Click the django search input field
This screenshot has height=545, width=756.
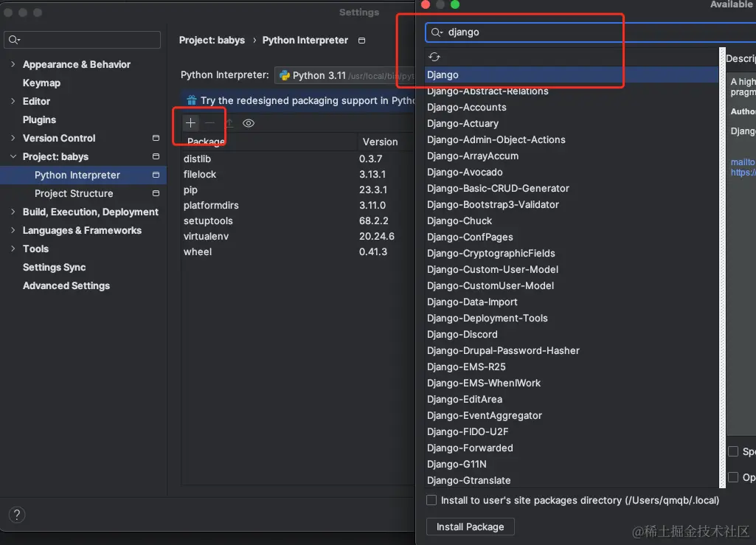[x=591, y=32]
